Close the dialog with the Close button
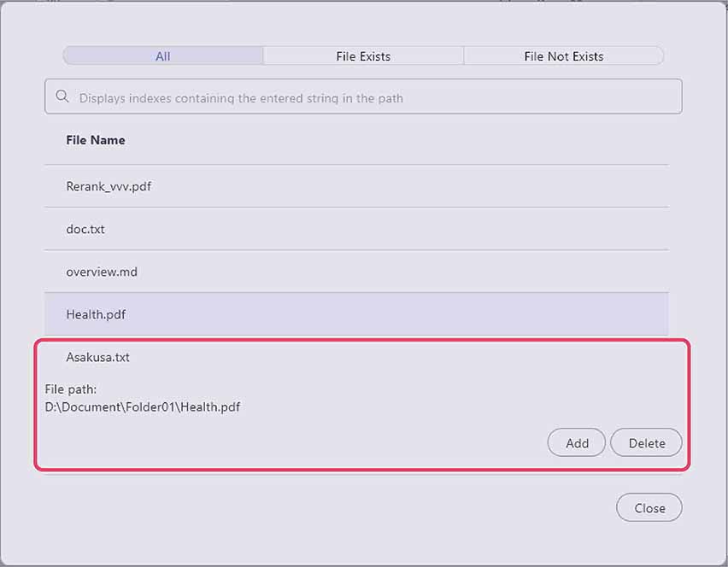The image size is (728, 567). [649, 508]
